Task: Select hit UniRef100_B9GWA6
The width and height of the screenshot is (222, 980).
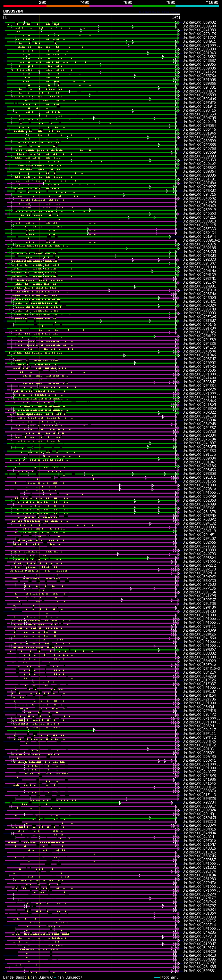Action: tap(199, 99)
